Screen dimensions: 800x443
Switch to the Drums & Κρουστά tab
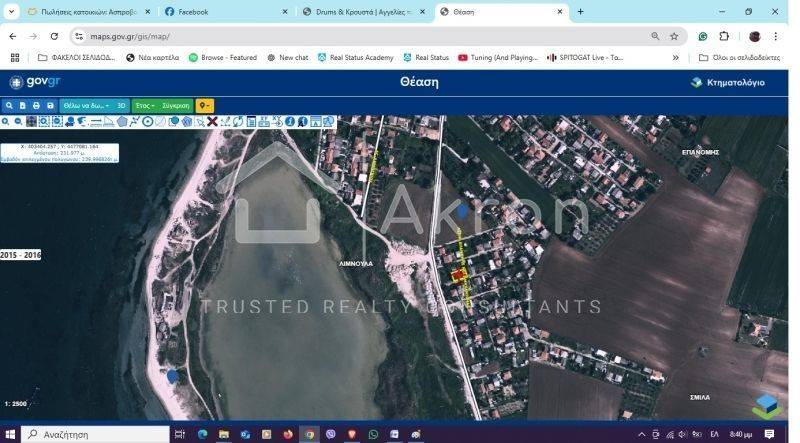tap(362, 12)
